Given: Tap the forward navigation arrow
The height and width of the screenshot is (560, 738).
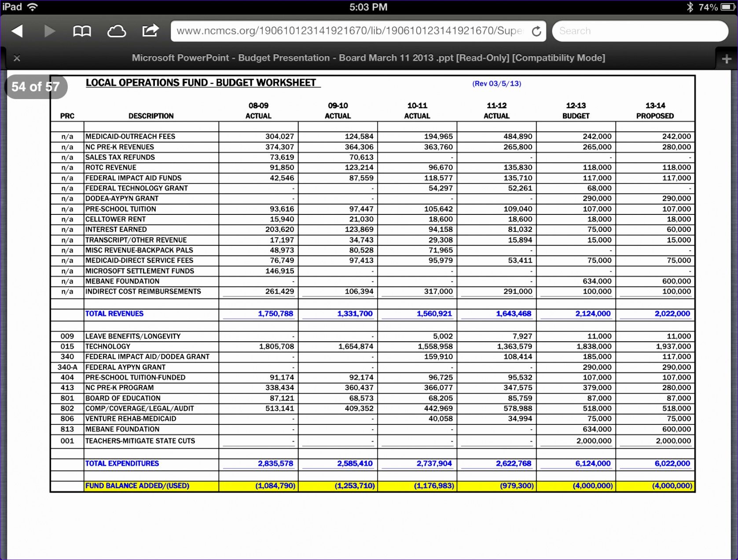Looking at the screenshot, I should [49, 31].
